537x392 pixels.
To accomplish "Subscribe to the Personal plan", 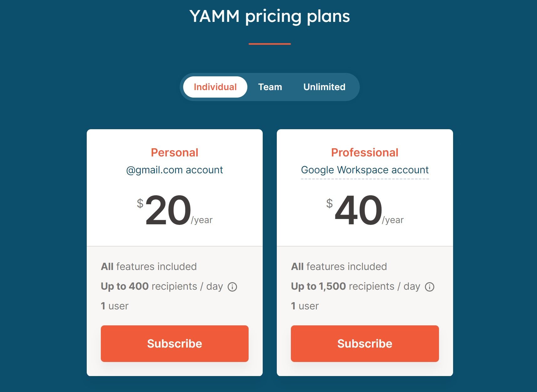I will click(174, 343).
